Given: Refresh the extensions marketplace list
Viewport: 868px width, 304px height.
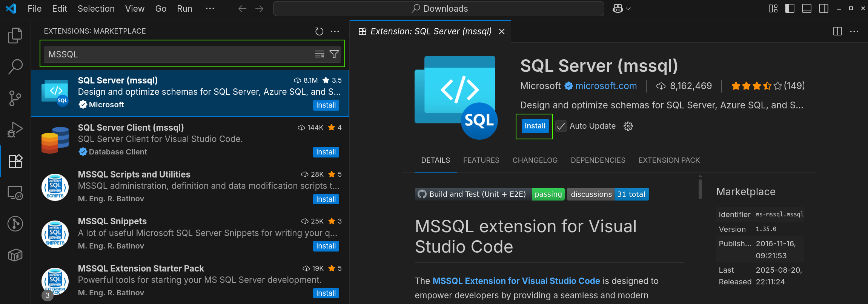Looking at the screenshot, I should click(x=319, y=31).
